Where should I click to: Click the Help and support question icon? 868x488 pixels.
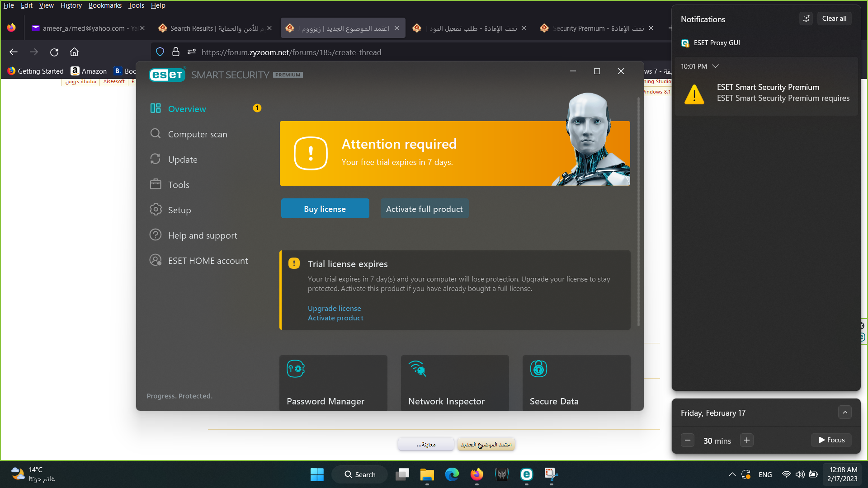pyautogui.click(x=156, y=235)
